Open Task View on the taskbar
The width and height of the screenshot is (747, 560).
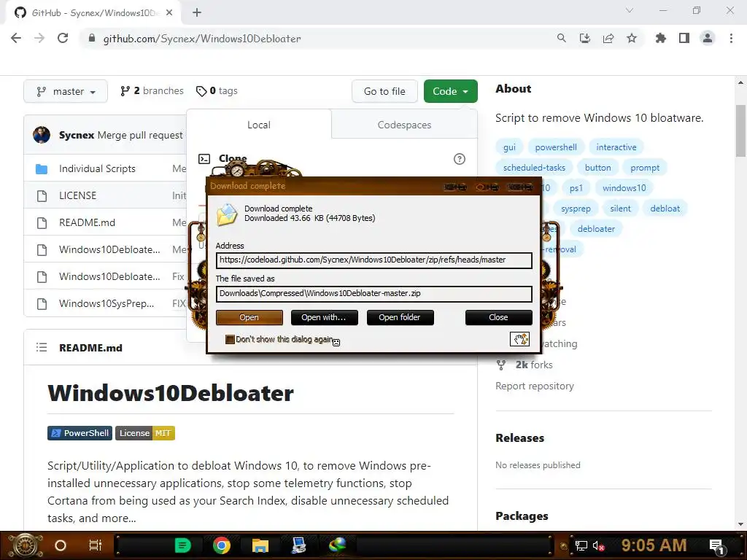(x=96, y=545)
